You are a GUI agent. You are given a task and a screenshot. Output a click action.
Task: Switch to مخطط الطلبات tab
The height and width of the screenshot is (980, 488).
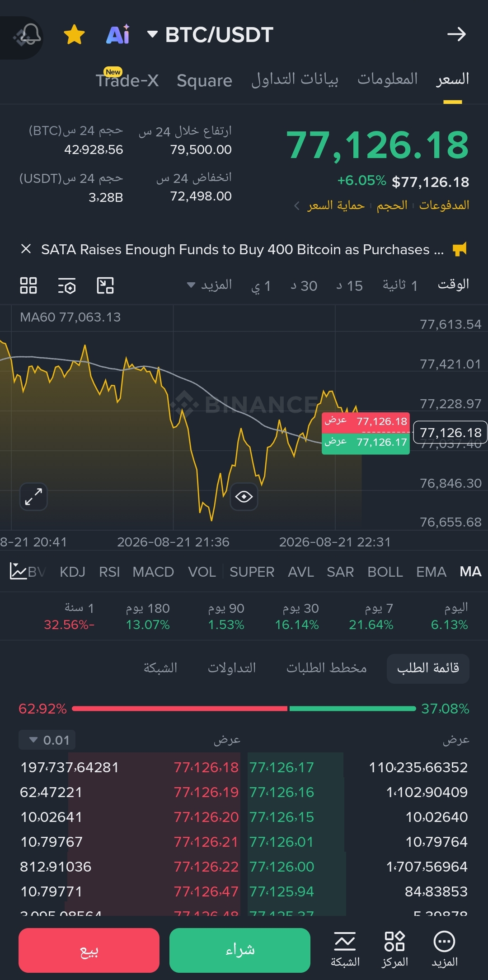pos(326,668)
